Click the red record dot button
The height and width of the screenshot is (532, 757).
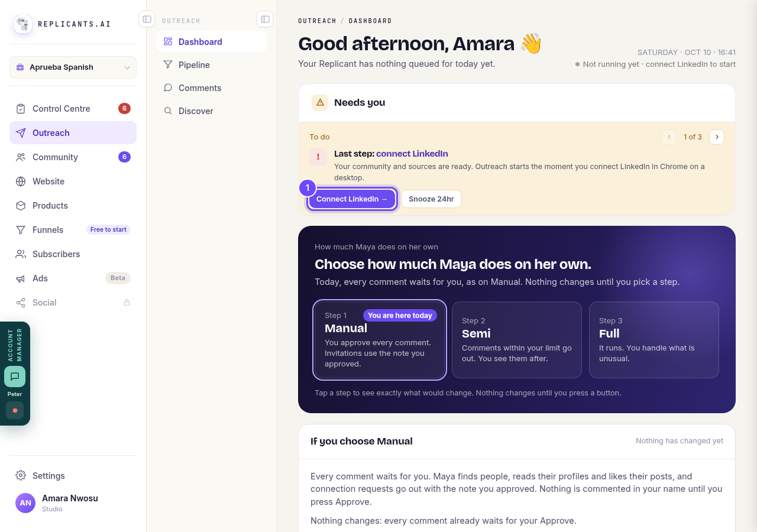pyautogui.click(x=15, y=410)
